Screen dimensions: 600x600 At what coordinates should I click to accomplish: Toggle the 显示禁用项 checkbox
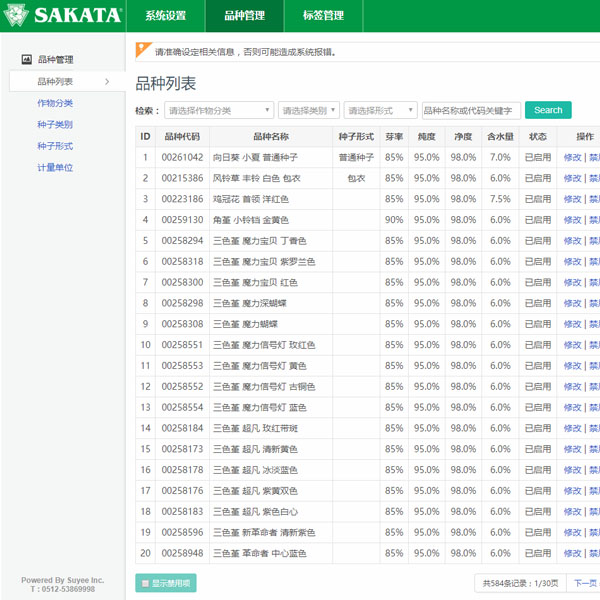click(x=146, y=583)
